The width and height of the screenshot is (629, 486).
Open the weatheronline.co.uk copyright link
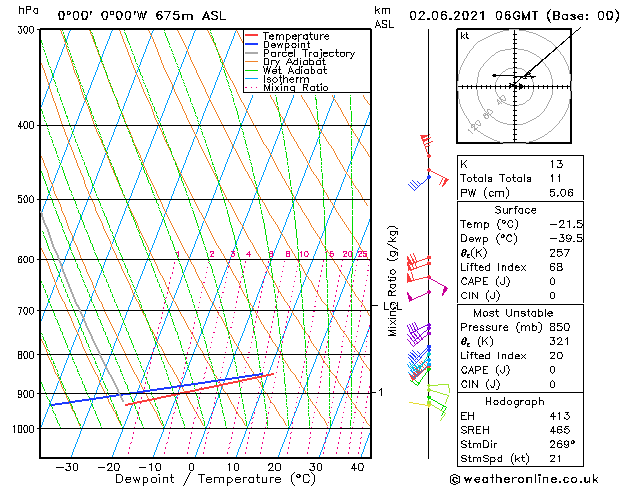pyautogui.click(x=524, y=479)
